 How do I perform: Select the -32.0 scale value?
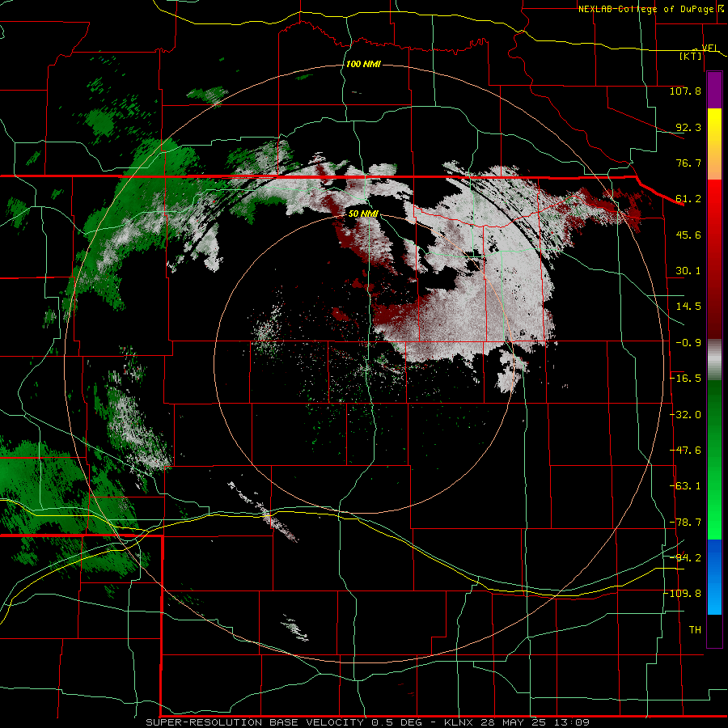tap(685, 415)
